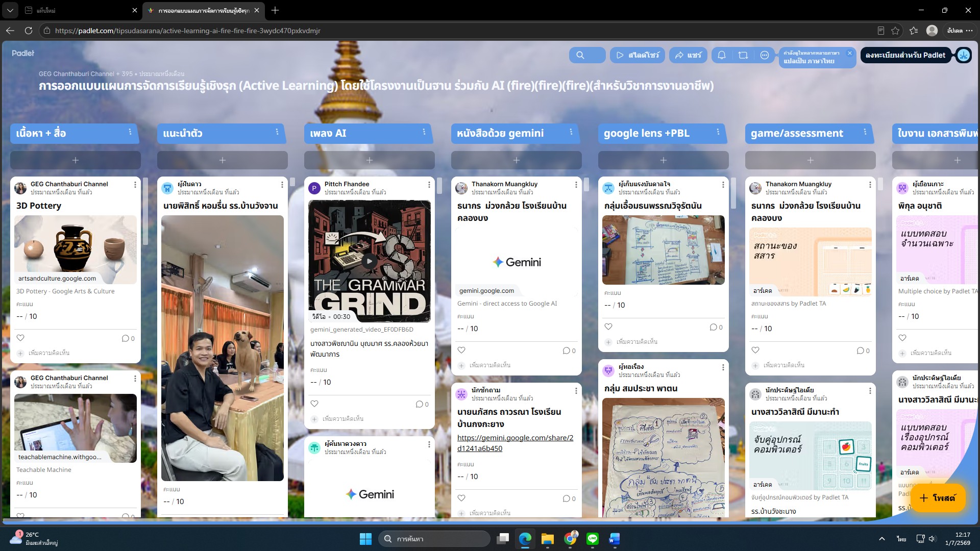Click the sign up for Padlet button
This screenshot has height=551, width=980.
[x=905, y=55]
